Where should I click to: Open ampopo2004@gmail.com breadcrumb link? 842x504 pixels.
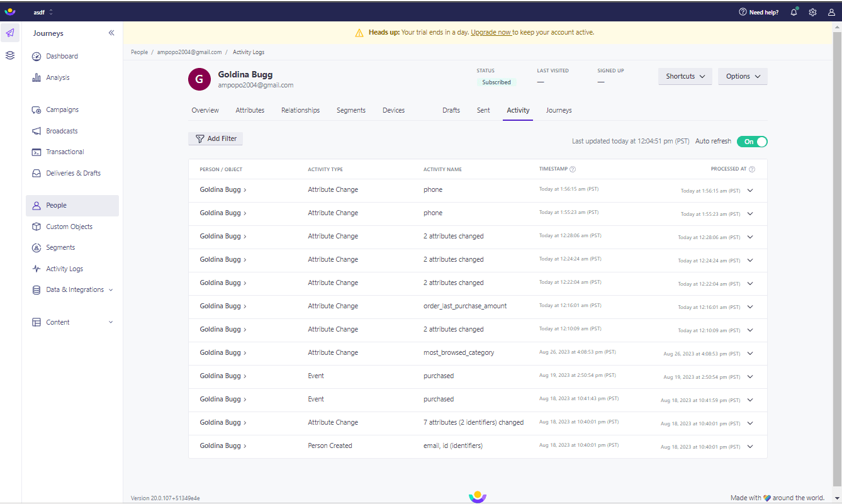tap(189, 52)
